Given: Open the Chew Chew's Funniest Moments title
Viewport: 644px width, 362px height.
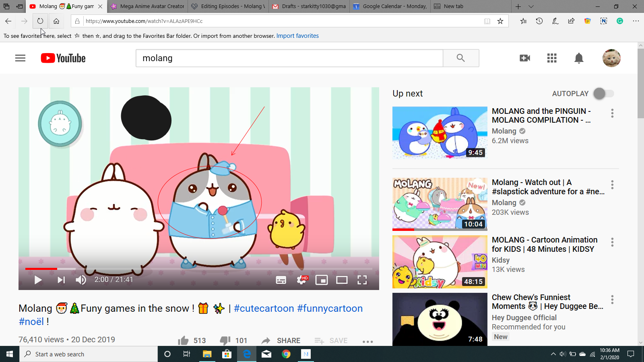Looking at the screenshot, I should pos(547,302).
